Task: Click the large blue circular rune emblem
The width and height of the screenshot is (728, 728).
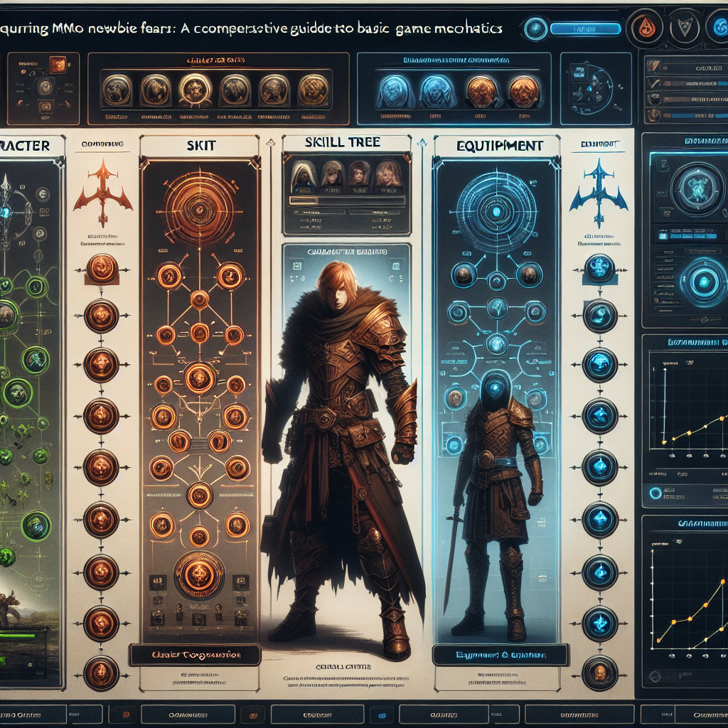Action: (495, 211)
